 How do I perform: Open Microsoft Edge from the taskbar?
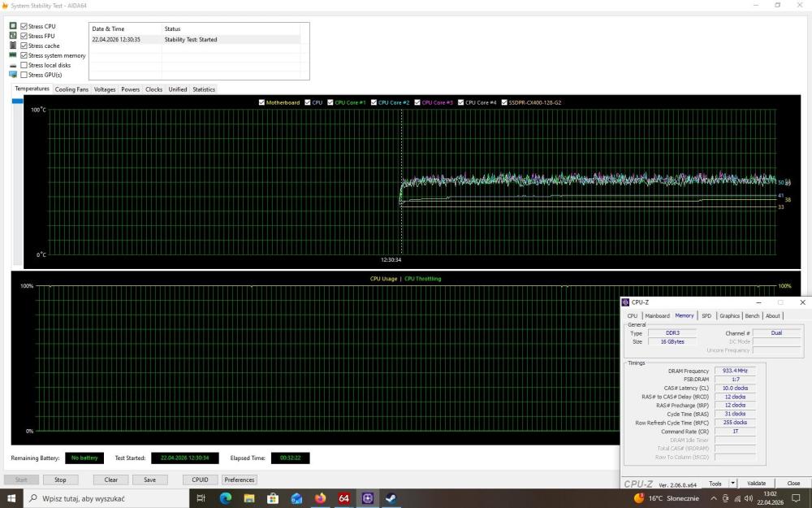(x=225, y=499)
